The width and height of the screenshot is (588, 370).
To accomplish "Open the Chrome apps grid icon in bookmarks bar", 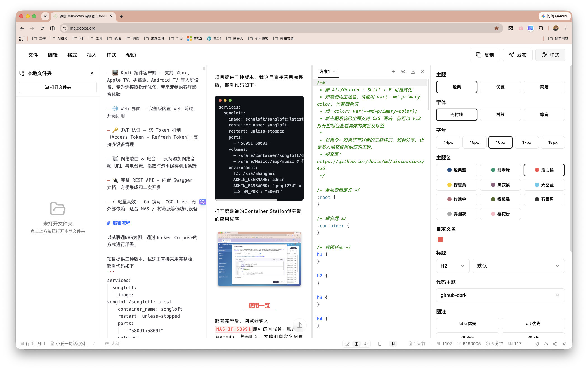I will pos(21,39).
